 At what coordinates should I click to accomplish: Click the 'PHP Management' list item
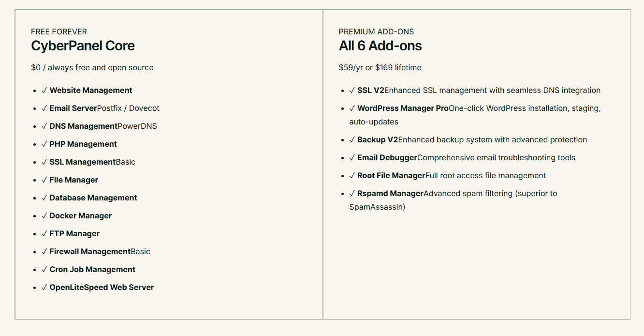tap(79, 144)
